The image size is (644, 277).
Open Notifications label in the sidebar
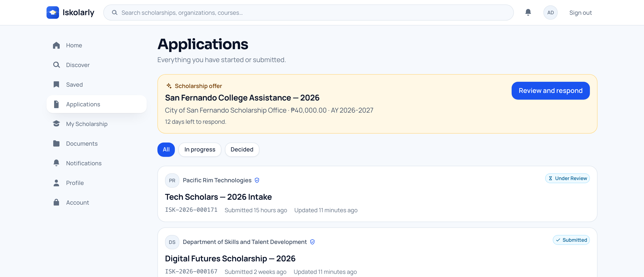point(84,163)
